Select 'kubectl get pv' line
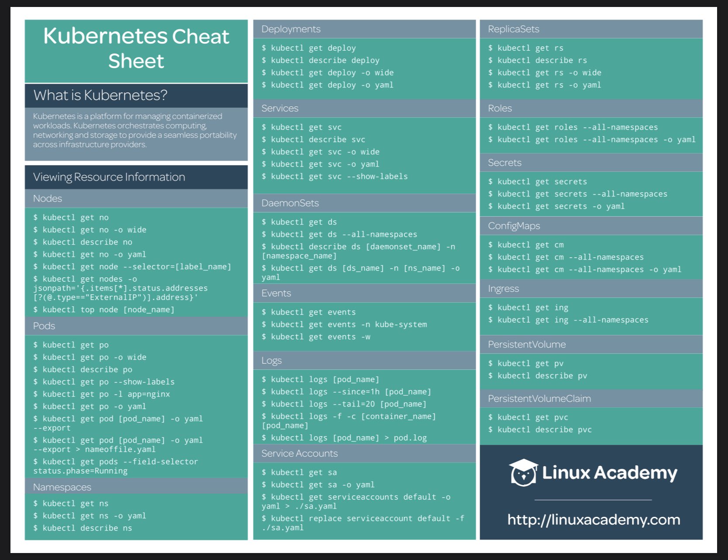Viewport: 728px width, 560px height. (526, 363)
